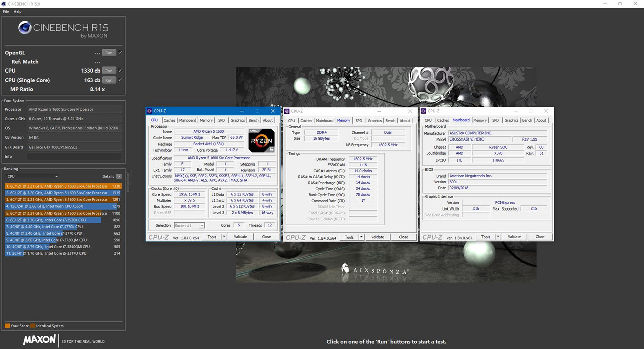Run the CPU benchmark
Screen dimensions: 644x349
click(109, 71)
